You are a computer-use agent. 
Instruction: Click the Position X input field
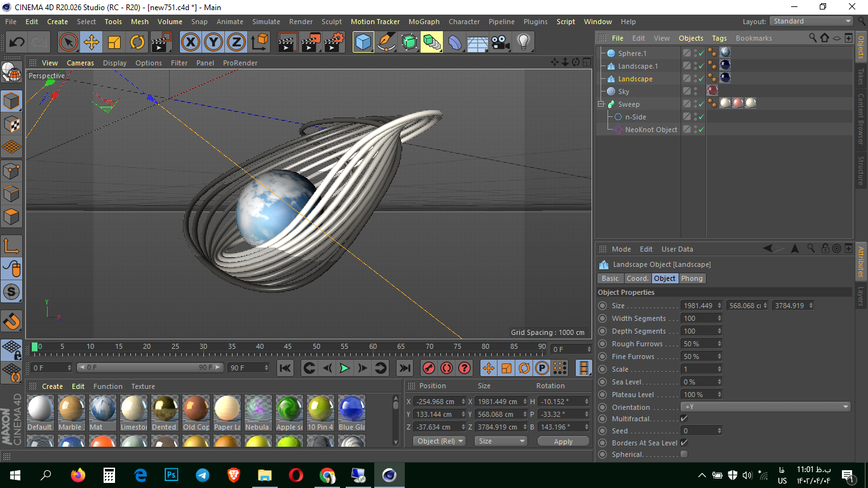coord(440,402)
